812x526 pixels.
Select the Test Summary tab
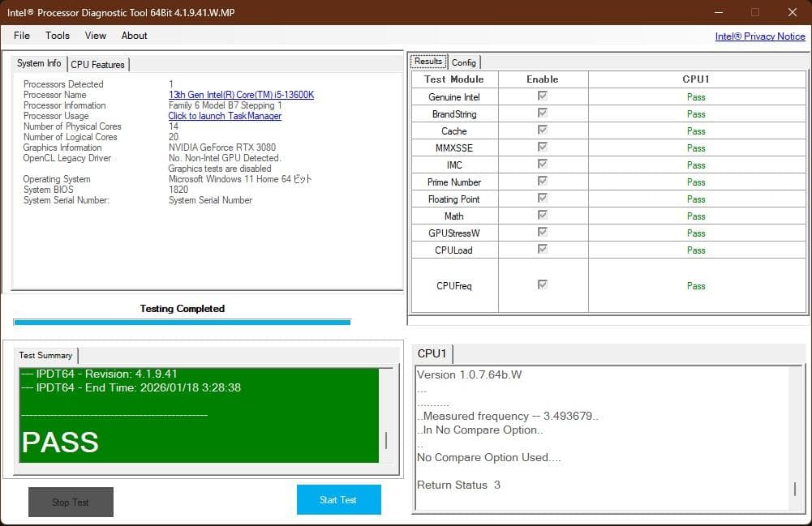45,355
